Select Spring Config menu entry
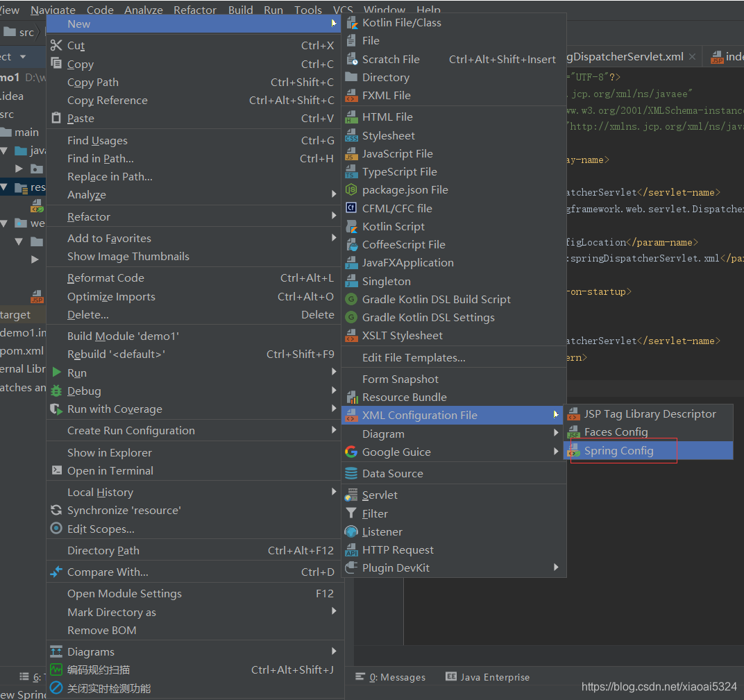The width and height of the screenshot is (744, 700). click(x=648, y=450)
